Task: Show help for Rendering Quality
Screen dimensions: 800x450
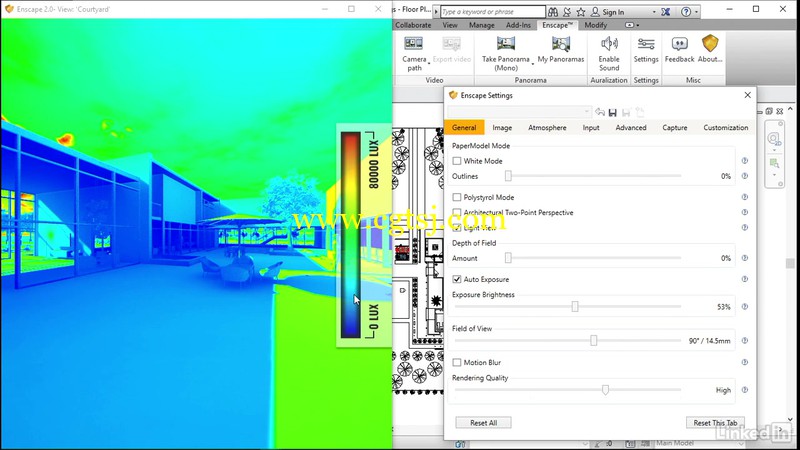Action: point(744,390)
